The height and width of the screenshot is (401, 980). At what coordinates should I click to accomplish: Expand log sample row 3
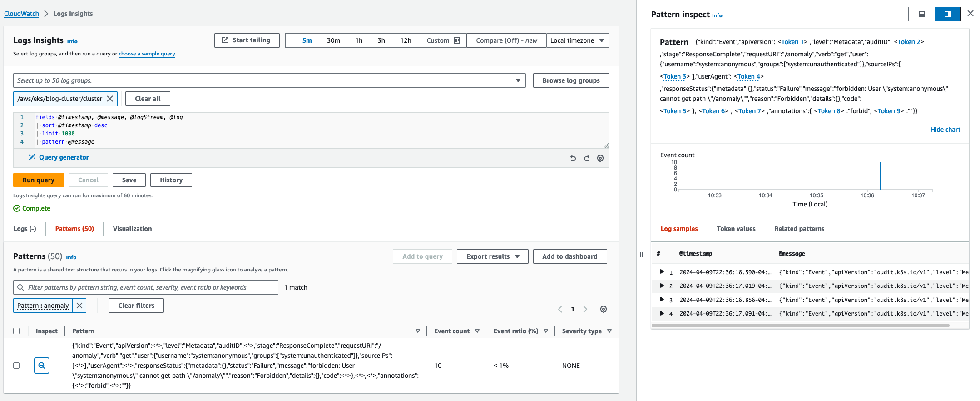[662, 300]
